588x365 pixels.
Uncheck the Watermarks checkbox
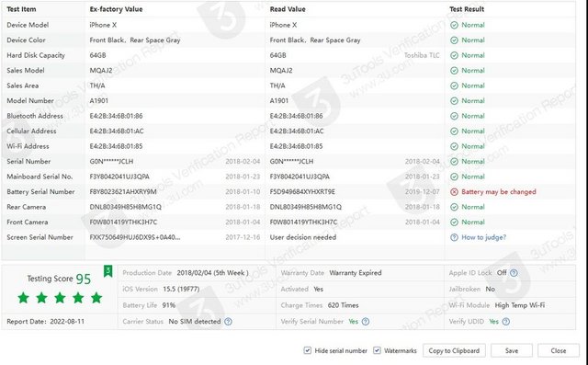pyautogui.click(x=377, y=350)
